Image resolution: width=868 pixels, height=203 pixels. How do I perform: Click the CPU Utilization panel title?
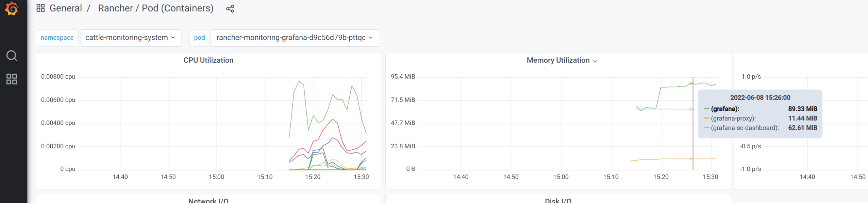tap(208, 60)
